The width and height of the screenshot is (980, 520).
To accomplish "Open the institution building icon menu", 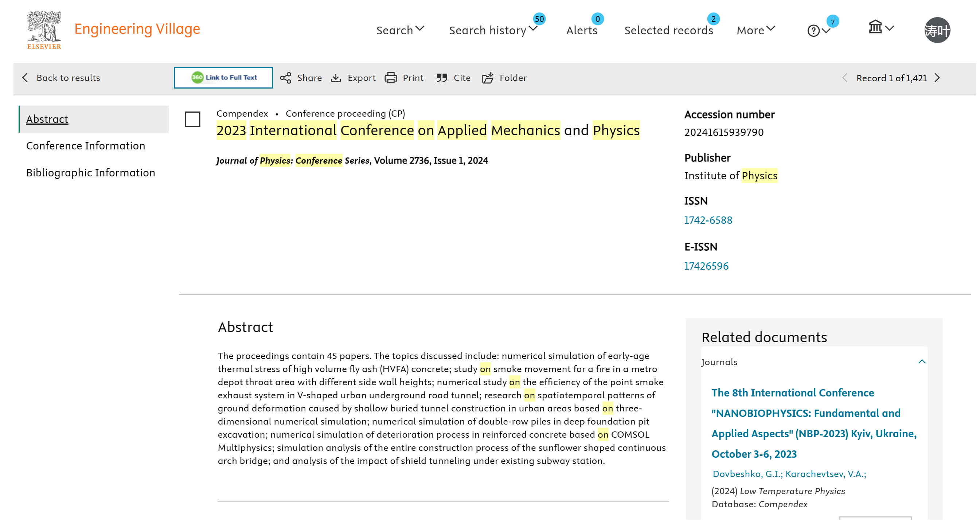I will (881, 27).
